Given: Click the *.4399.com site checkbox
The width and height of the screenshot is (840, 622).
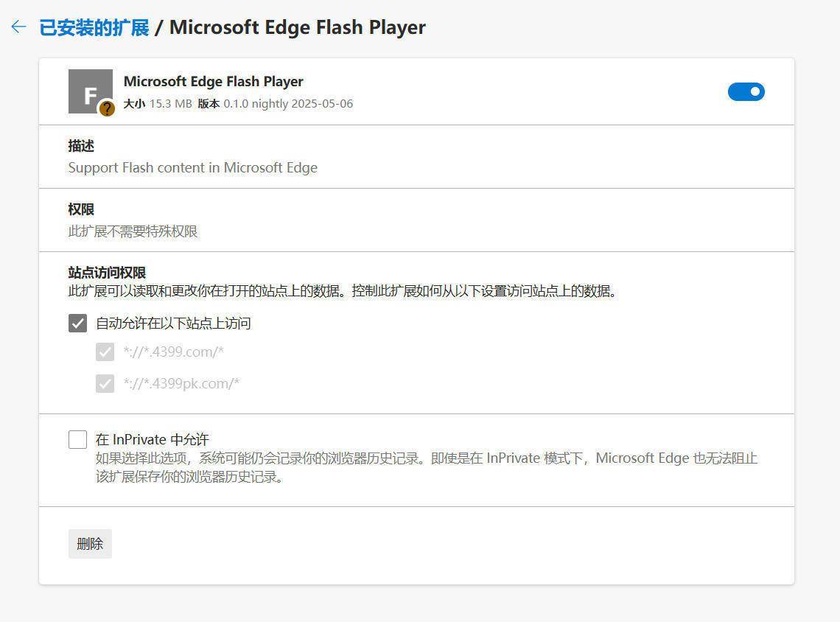Looking at the screenshot, I should (x=105, y=352).
